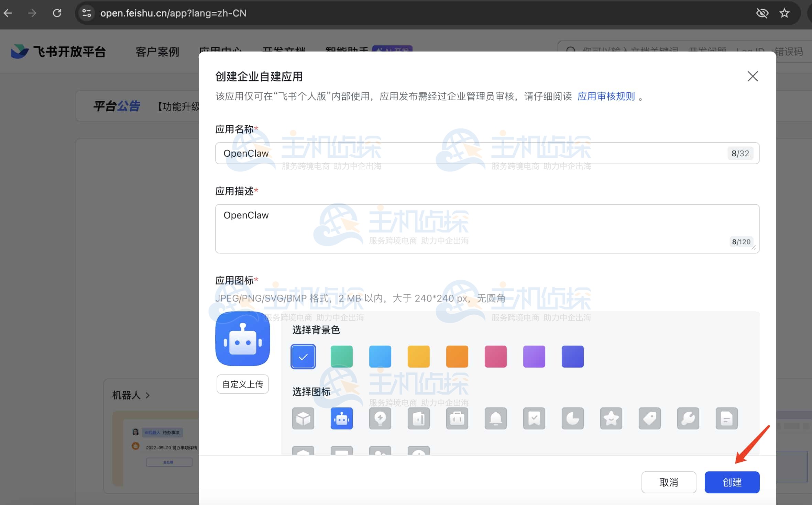Expand the 机器人 section chevron
812x505 pixels.
tap(148, 395)
